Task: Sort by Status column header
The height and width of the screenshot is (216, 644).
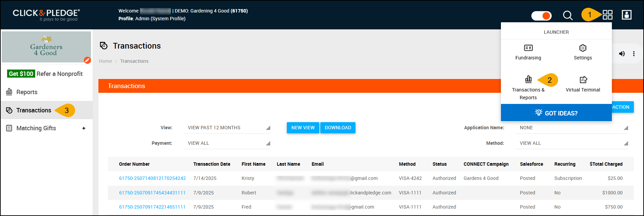Action: click(440, 164)
